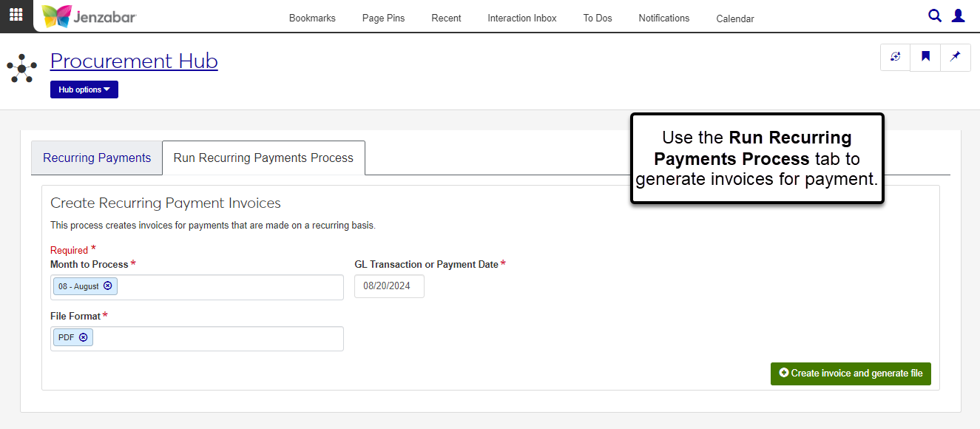Click the Procurement Hub network icon
This screenshot has width=980, height=429.
click(22, 68)
